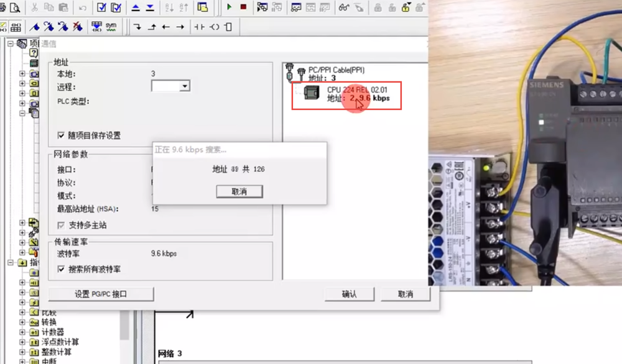Run Compile All with the double-page checkmark icon
622x364 pixels.
(x=116, y=7)
